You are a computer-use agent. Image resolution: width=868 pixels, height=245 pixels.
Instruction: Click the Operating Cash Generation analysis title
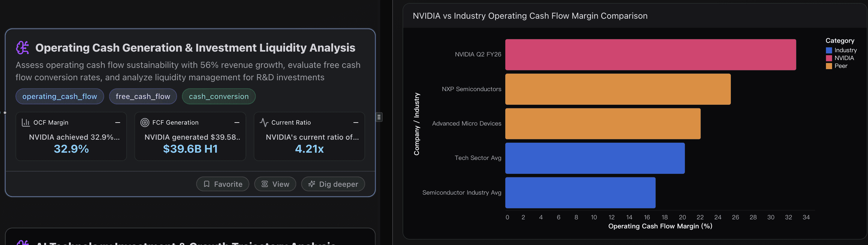(x=196, y=48)
